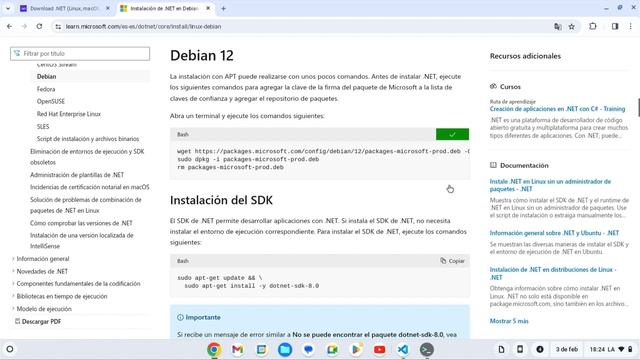The image size is (640, 360).
Task: Open Visual Studio Code from shelf
Action: [x=403, y=349]
